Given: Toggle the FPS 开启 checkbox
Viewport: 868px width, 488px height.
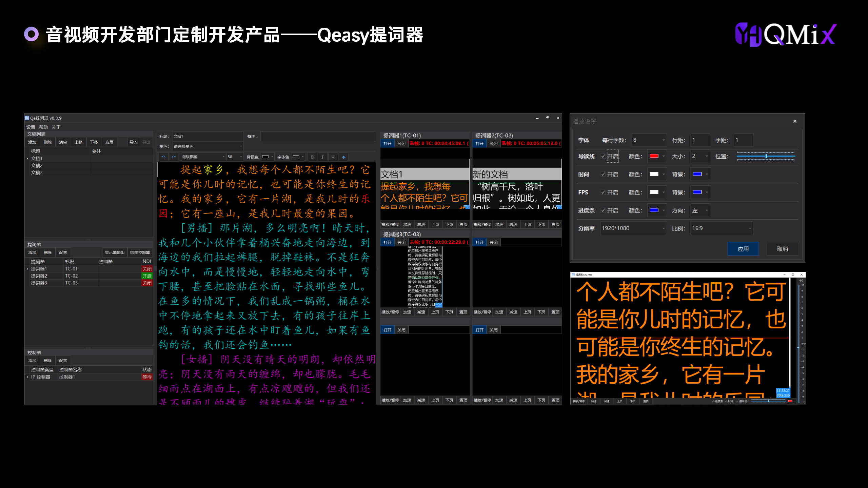Looking at the screenshot, I should click(603, 192).
